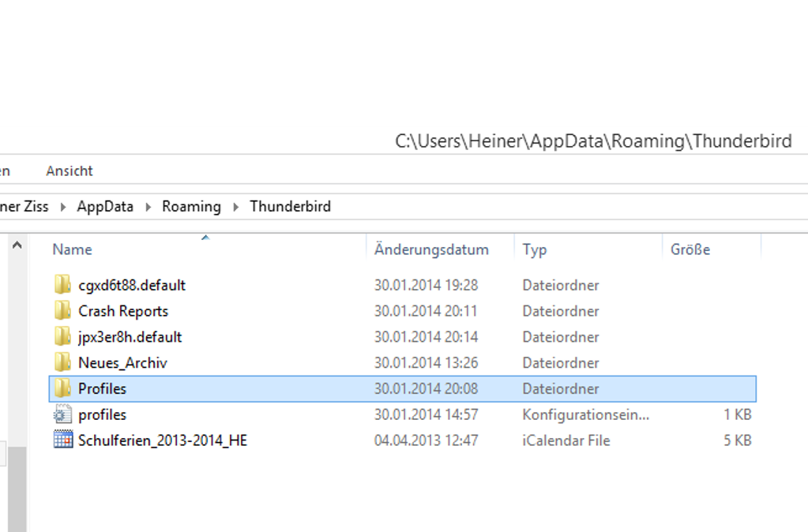Click the profiles configuration file icon
The image size is (808, 532).
[x=63, y=414]
